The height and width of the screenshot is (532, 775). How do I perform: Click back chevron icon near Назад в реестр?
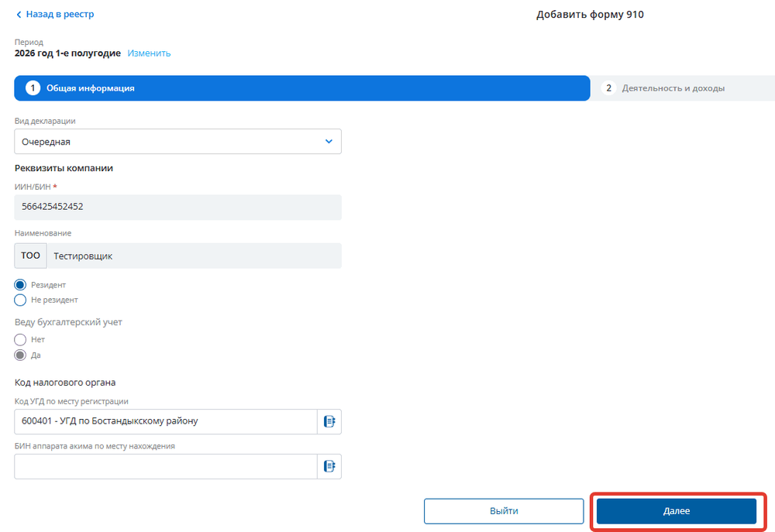click(x=19, y=15)
